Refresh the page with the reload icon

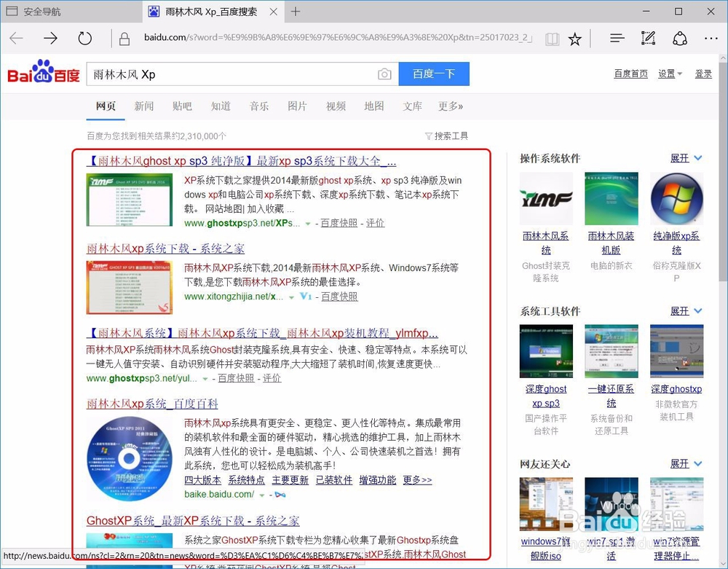click(85, 38)
